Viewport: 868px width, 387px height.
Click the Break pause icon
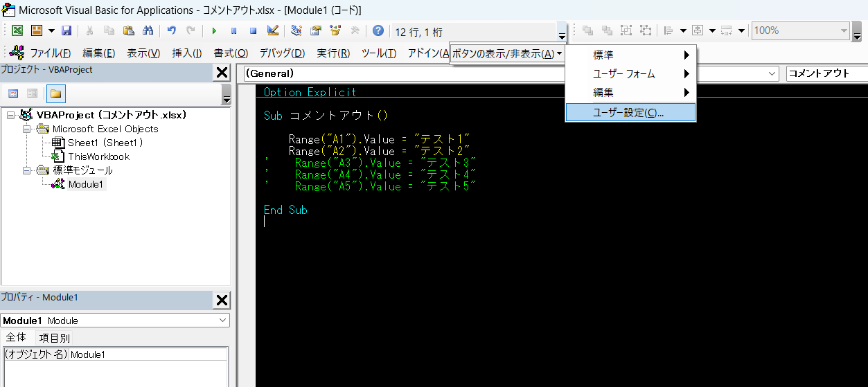pyautogui.click(x=233, y=30)
